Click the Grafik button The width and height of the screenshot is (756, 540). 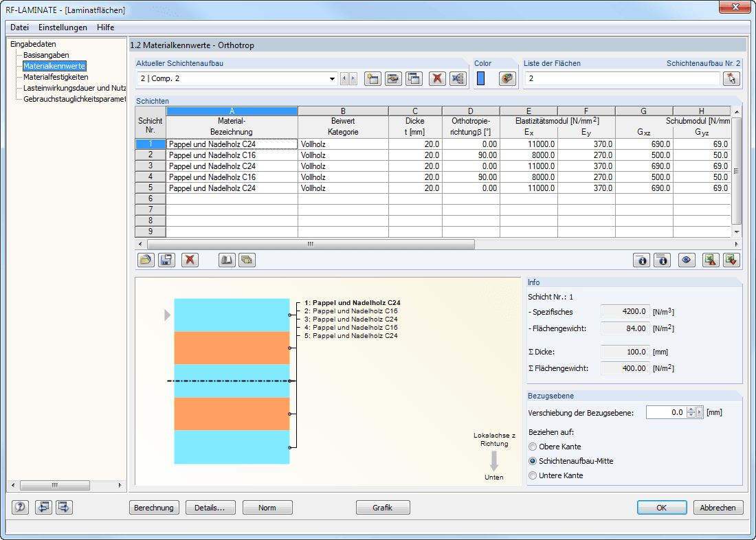pyautogui.click(x=383, y=508)
